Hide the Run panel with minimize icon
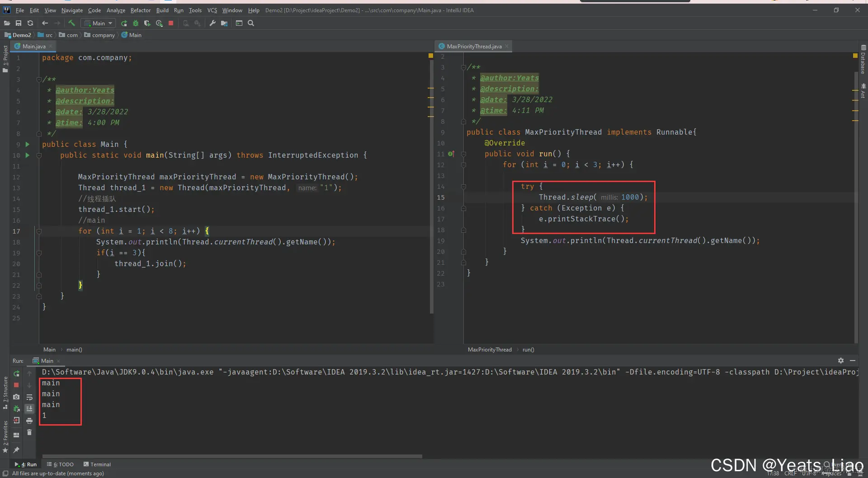The image size is (868, 478). 853,361
